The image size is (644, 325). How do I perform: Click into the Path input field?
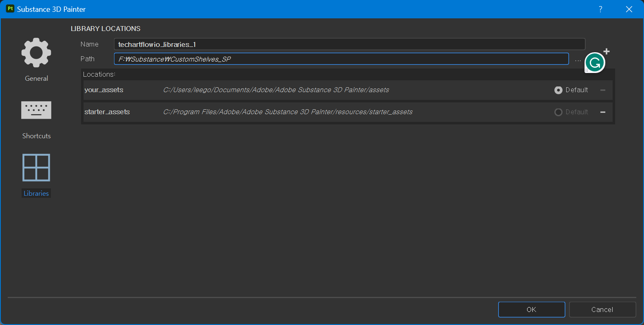point(341,59)
